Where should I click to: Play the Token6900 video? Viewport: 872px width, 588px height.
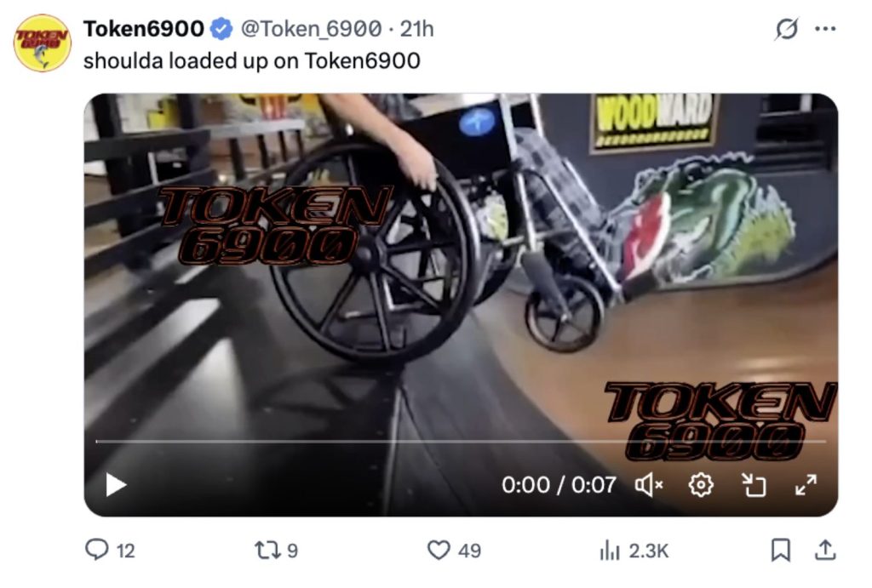pos(116,485)
